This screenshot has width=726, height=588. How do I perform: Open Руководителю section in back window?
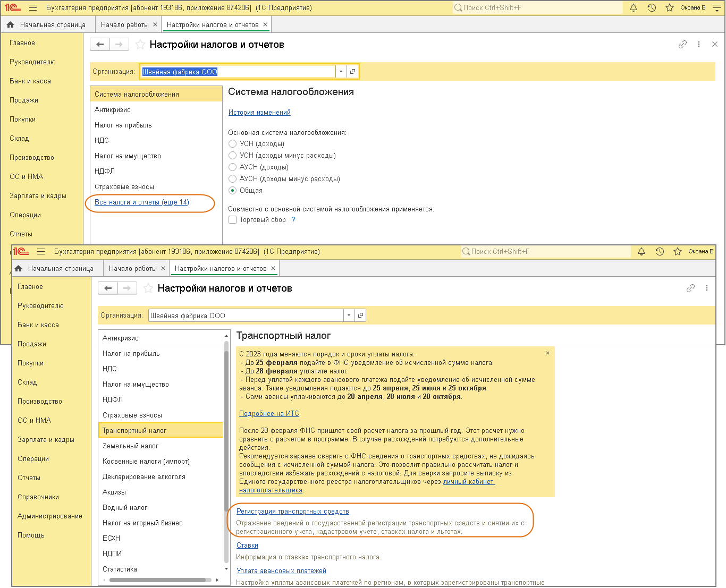(32, 62)
